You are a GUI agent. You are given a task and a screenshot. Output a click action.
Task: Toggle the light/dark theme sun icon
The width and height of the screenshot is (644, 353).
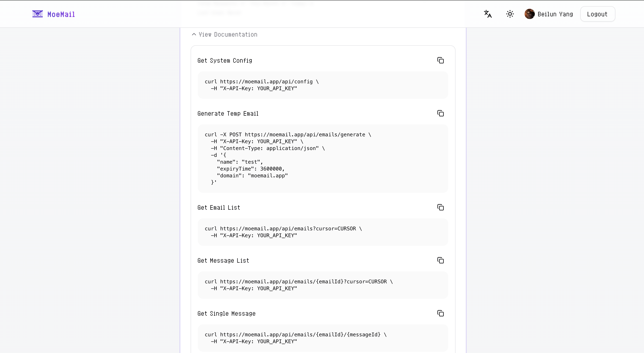coord(510,14)
